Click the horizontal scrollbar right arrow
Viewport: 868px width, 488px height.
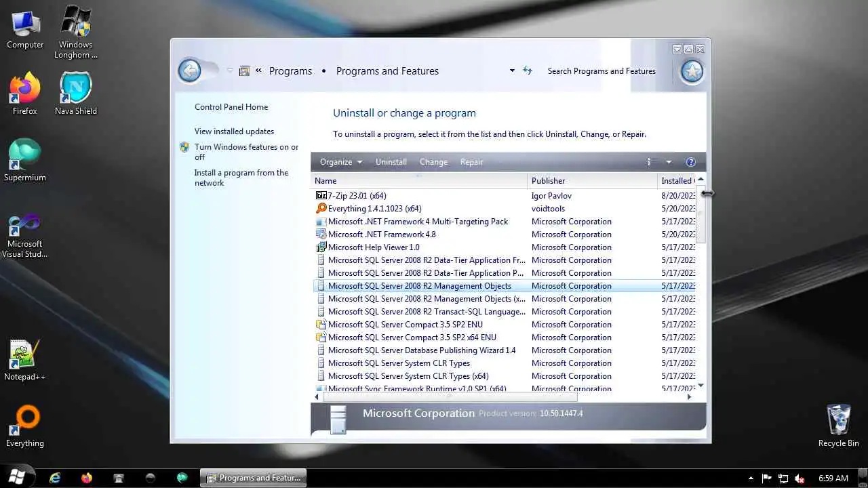pos(690,396)
